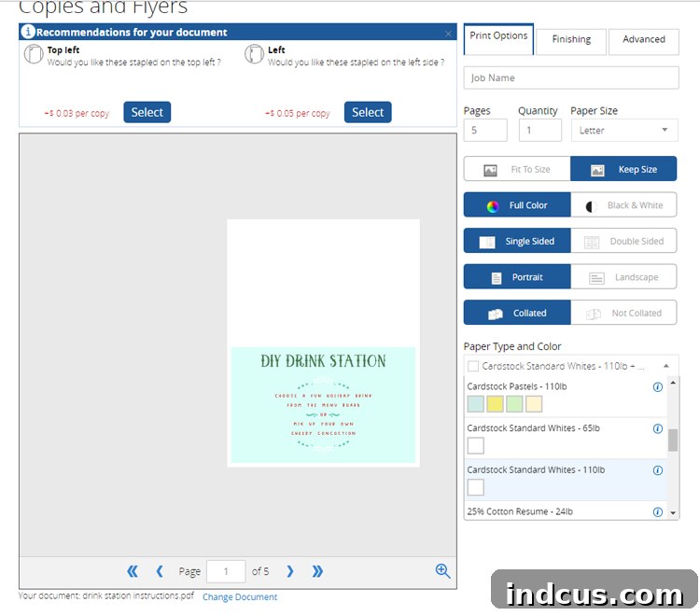Pick the cream Cardstock Pastels swatch
The width and height of the screenshot is (700, 616).
point(534,404)
